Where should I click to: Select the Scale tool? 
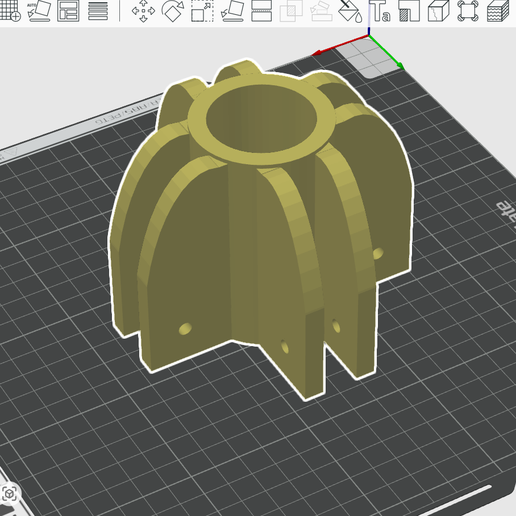pyautogui.click(x=202, y=11)
